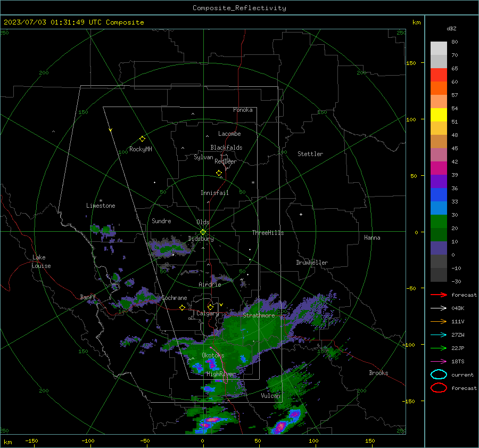Click the Blackfalds city label
This screenshot has width=479, height=448.
coord(226,148)
